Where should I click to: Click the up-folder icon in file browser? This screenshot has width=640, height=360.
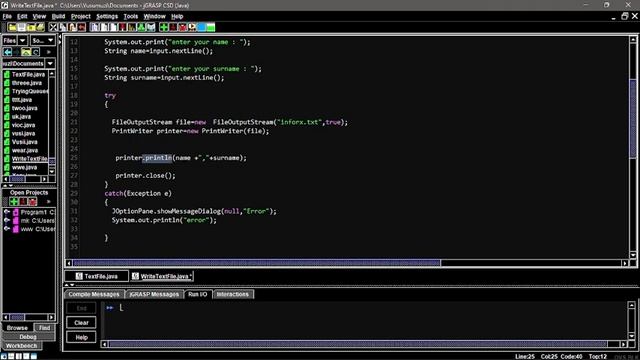[26, 52]
